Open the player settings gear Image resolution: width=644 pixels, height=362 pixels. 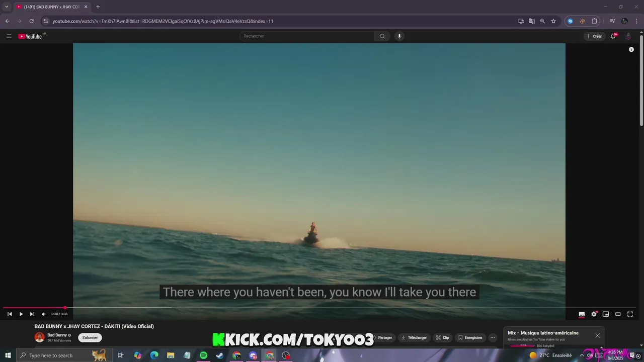(594, 314)
